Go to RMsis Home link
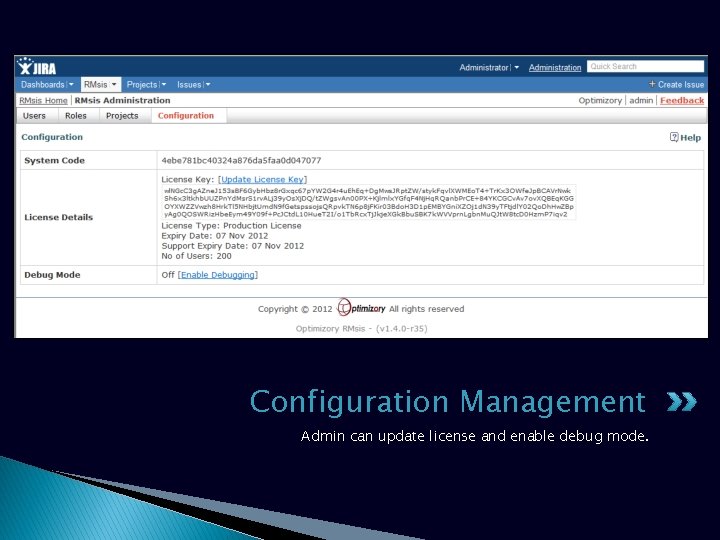Image resolution: width=720 pixels, height=540 pixels. 43,101
